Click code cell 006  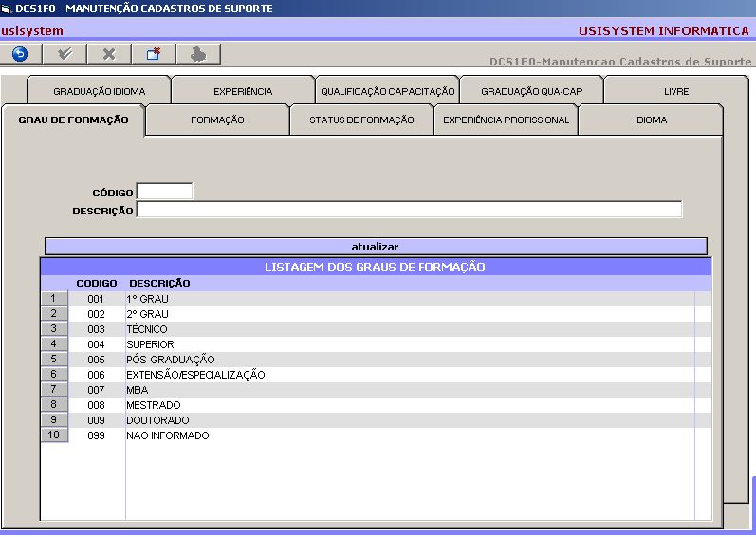(x=96, y=375)
